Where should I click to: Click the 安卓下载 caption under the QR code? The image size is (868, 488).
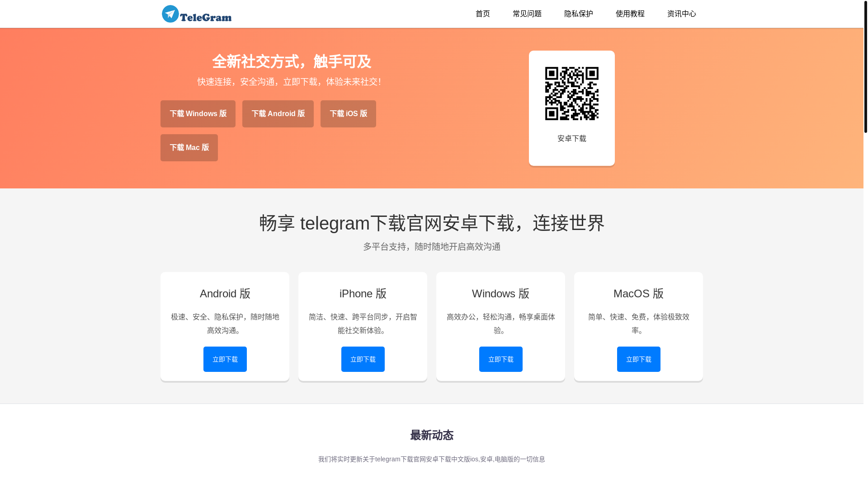572,139
